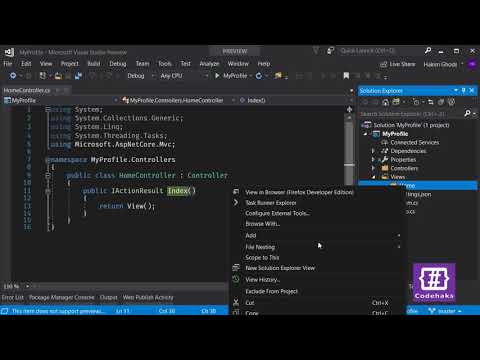
Task: Click the feedback icon beside Quick Launch
Action: pyautogui.click(x=330, y=51)
